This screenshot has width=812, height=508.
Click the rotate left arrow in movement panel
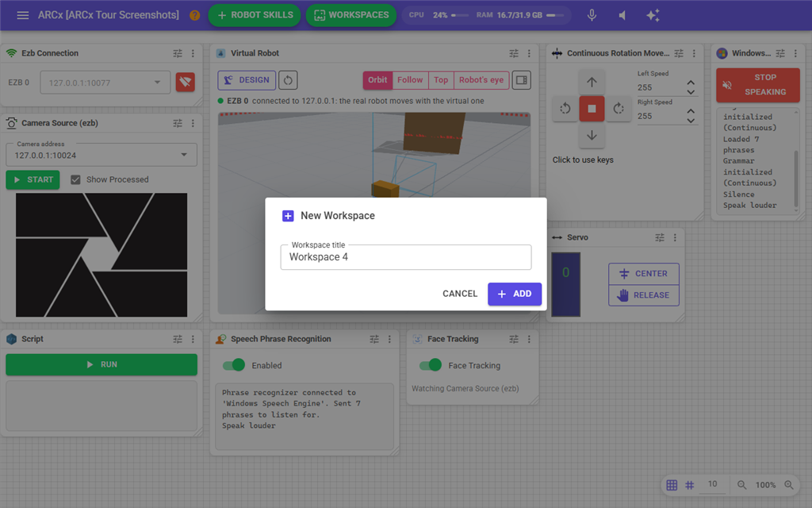click(565, 109)
